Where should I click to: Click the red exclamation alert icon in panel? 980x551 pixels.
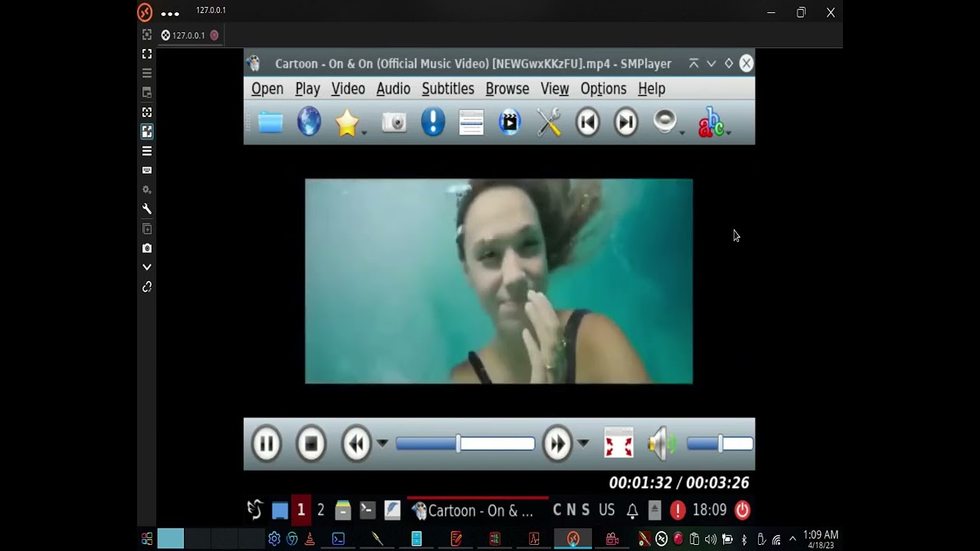(x=678, y=510)
